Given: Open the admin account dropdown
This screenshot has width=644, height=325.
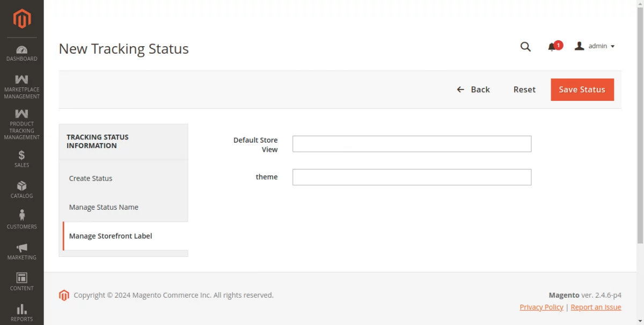Looking at the screenshot, I should click(595, 46).
